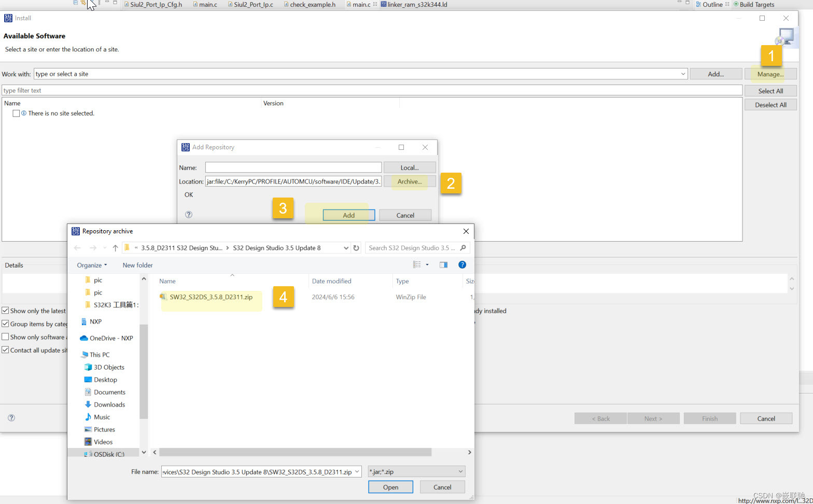Click the type filter text field
The height and width of the screenshot is (504, 813).
(x=372, y=90)
